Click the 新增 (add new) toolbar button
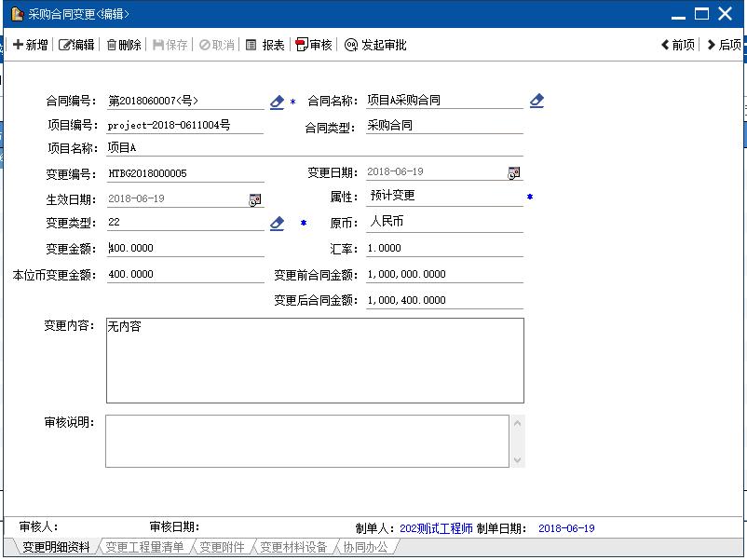Viewport: 747px width, 560px height. point(30,45)
